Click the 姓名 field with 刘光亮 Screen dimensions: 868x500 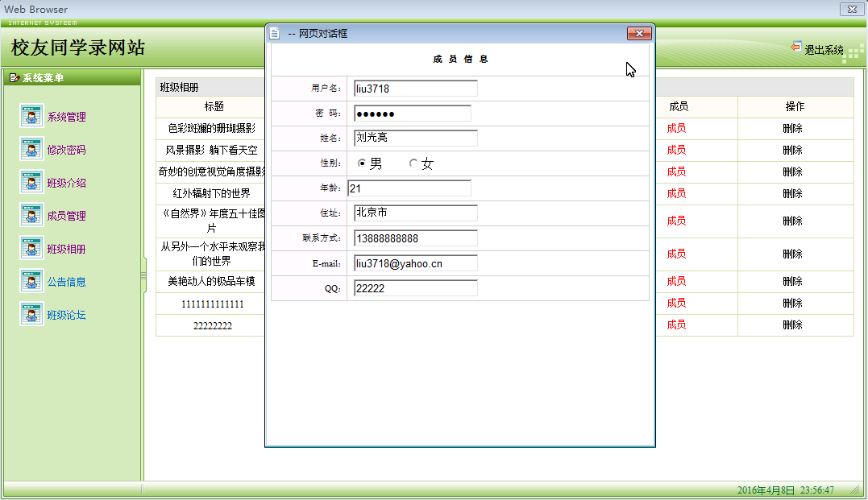click(416, 138)
